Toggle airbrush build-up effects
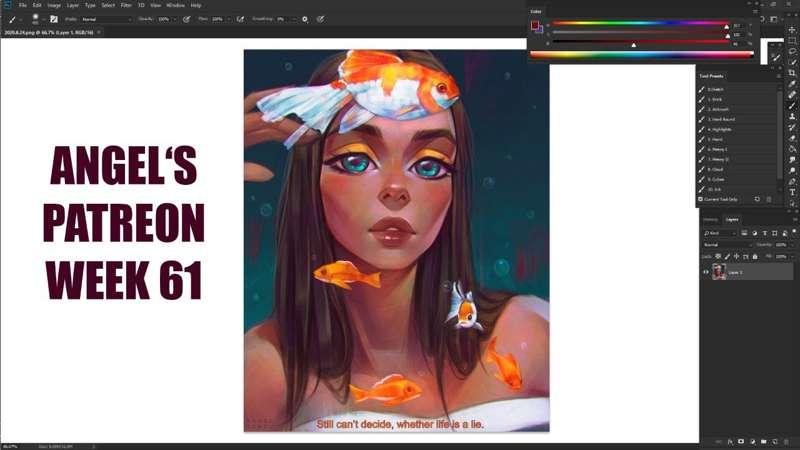The height and width of the screenshot is (450, 800). (240, 19)
